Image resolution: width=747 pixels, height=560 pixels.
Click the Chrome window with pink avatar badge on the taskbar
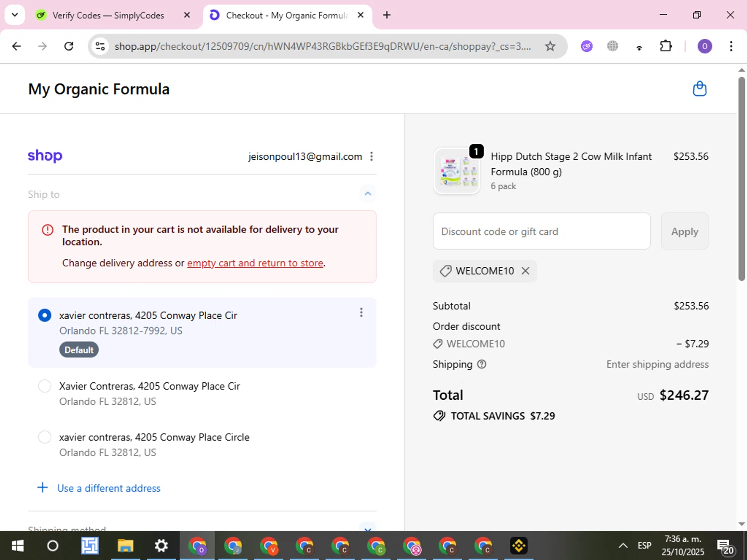coord(412,546)
